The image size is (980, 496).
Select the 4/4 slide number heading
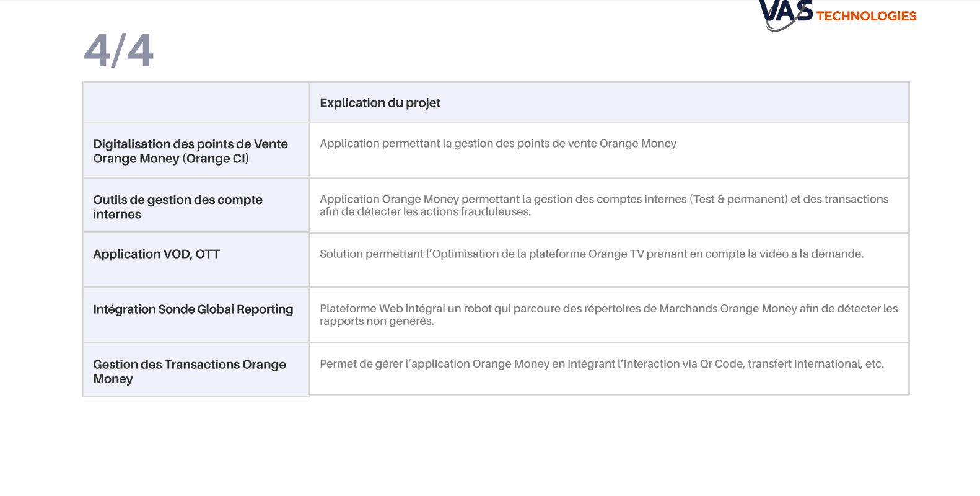(x=118, y=50)
